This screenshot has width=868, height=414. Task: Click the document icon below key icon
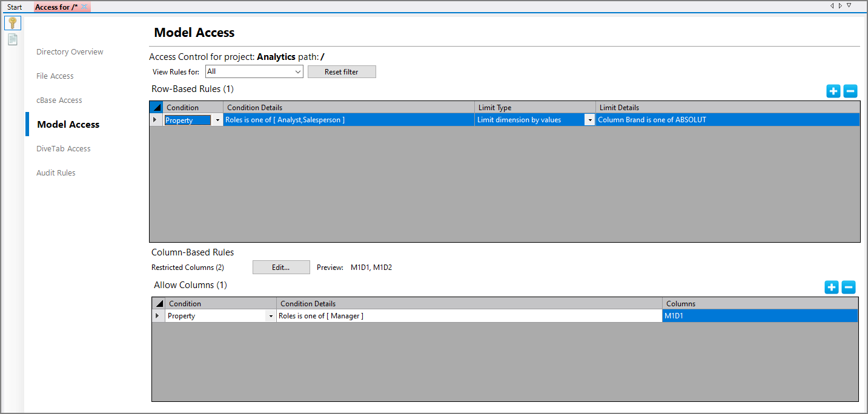[x=12, y=40]
